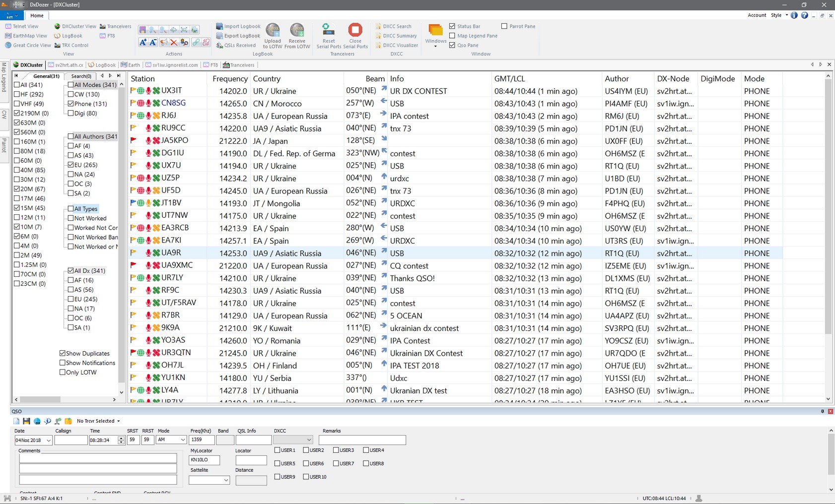Viewport: 835px width, 504px height.
Task: Click the save QSO floppy disk icon
Action: [x=27, y=421]
